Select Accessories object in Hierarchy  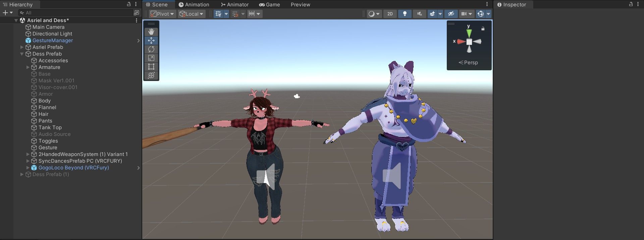tap(53, 61)
